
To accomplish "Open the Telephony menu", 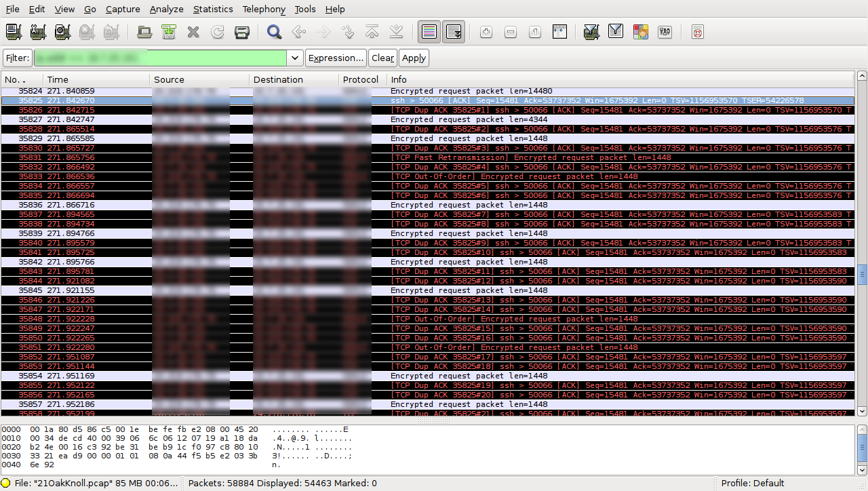I will 264,9.
